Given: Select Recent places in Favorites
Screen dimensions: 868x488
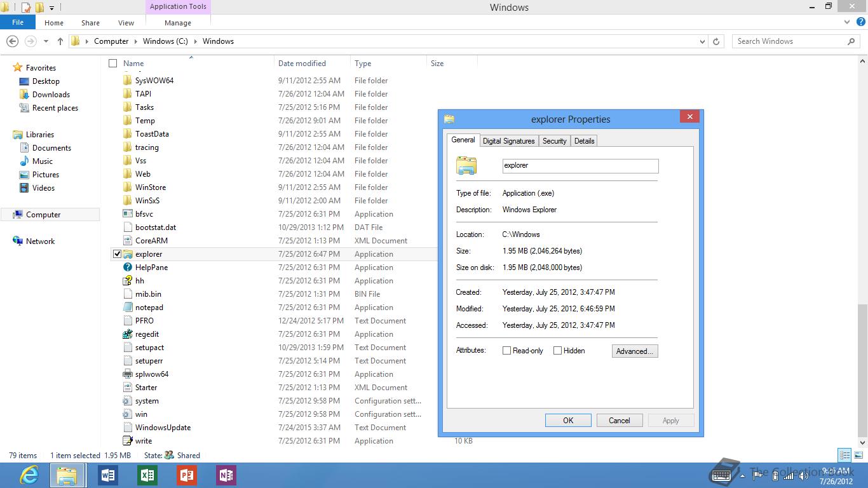Looking at the screenshot, I should click(x=55, y=108).
